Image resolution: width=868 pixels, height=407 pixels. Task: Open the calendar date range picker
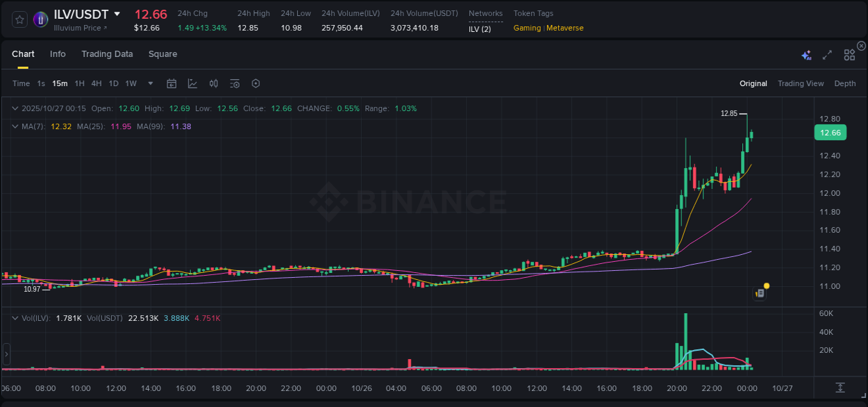tap(172, 83)
